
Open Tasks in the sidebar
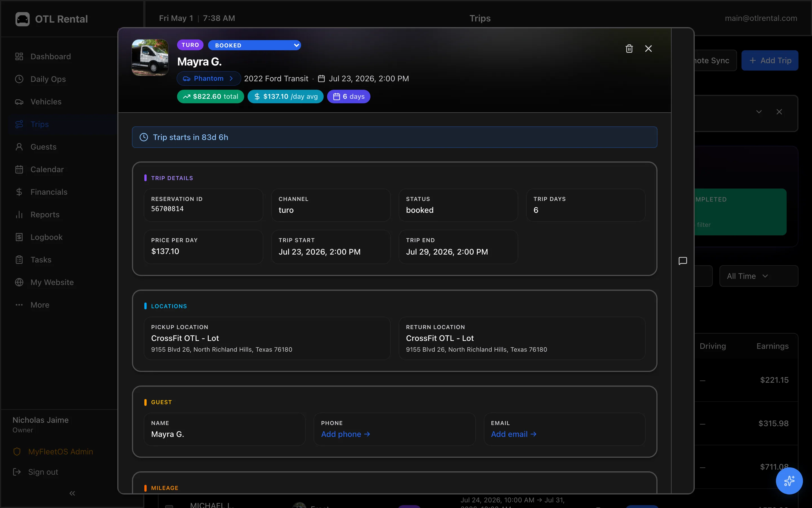coord(41,260)
